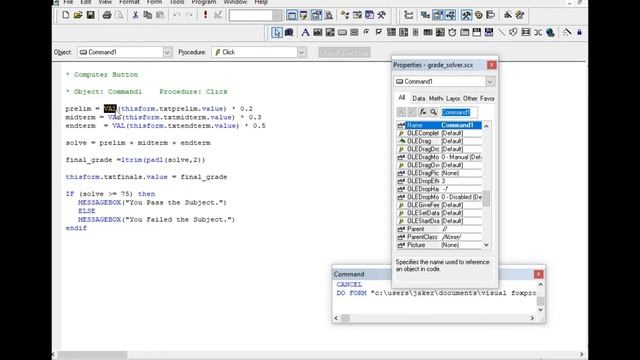Switch to the Data tab in Properties

pyautogui.click(x=418, y=98)
